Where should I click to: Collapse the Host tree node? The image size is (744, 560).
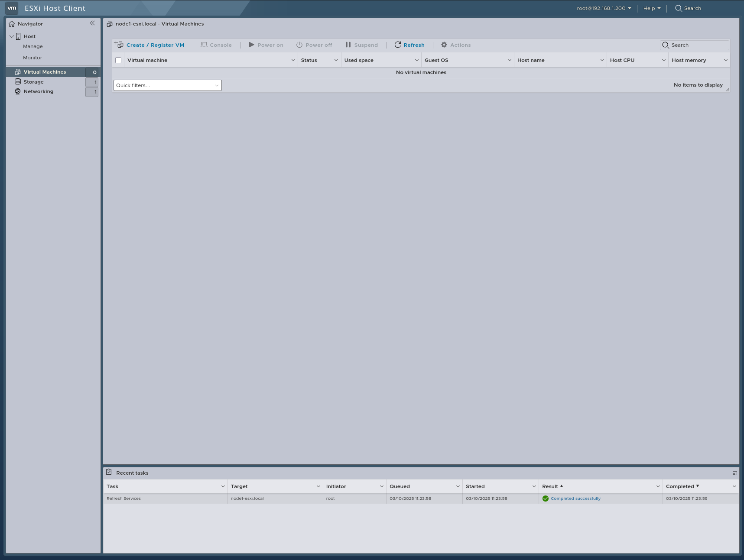tap(12, 36)
